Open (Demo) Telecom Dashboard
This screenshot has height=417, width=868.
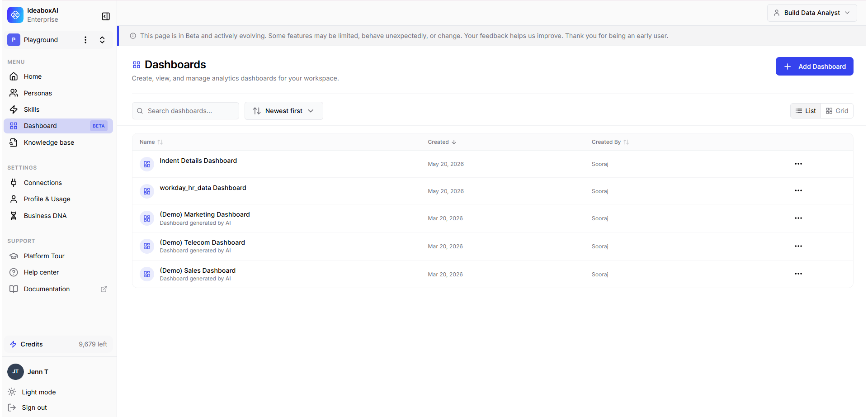click(202, 242)
